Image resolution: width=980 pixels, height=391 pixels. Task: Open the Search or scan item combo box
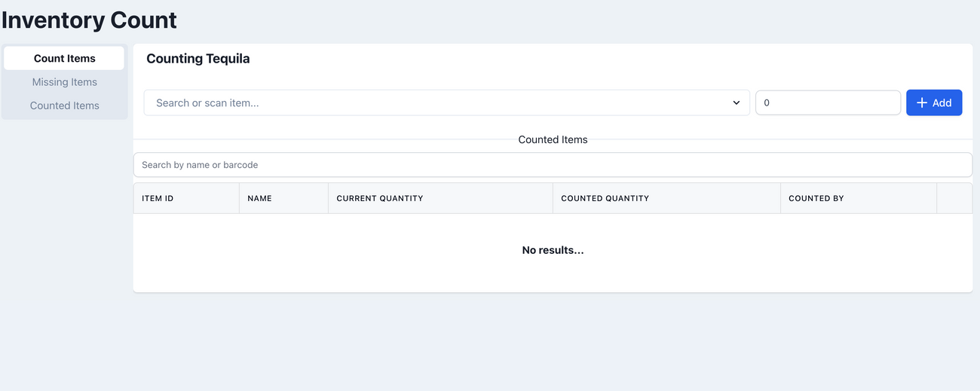point(437,103)
